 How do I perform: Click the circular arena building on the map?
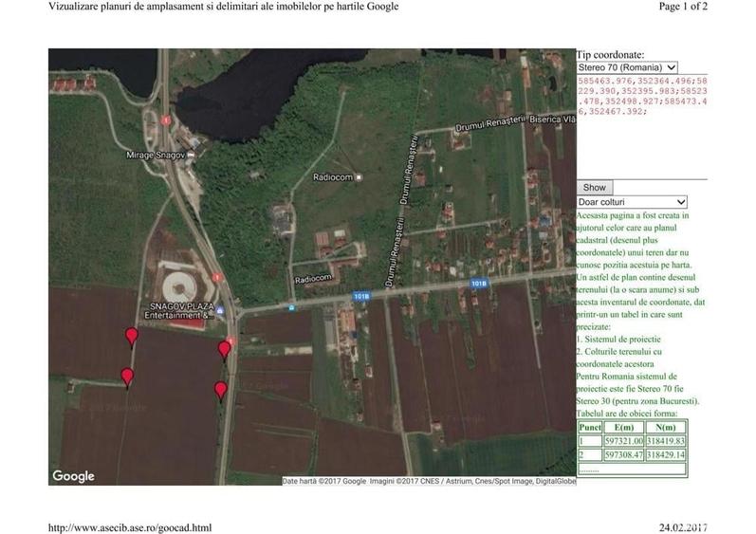click(x=179, y=287)
